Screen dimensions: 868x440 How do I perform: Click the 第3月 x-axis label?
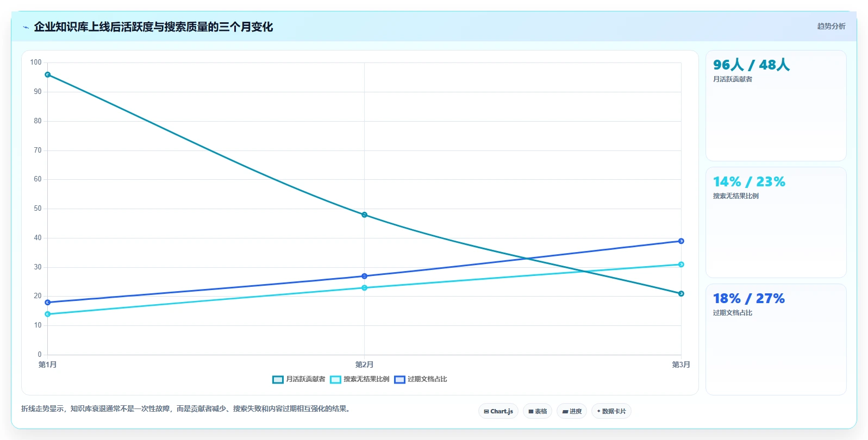coord(681,364)
